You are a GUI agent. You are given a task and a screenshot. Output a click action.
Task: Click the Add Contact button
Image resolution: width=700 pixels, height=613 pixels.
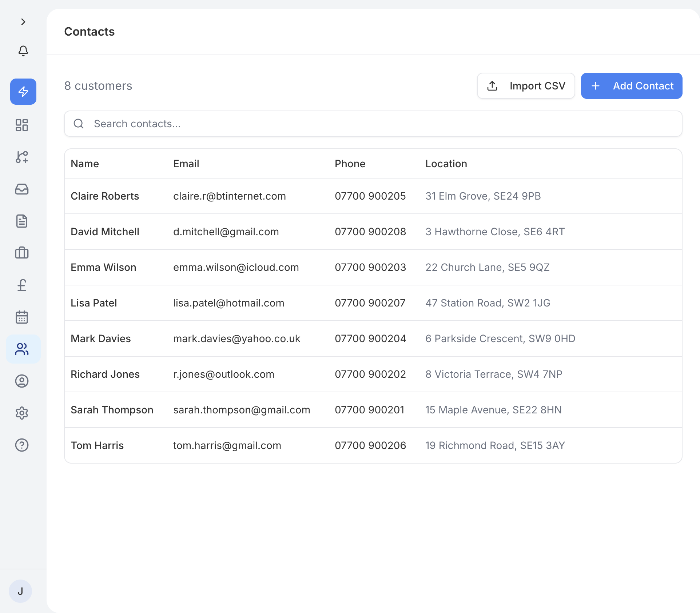pyautogui.click(x=631, y=86)
